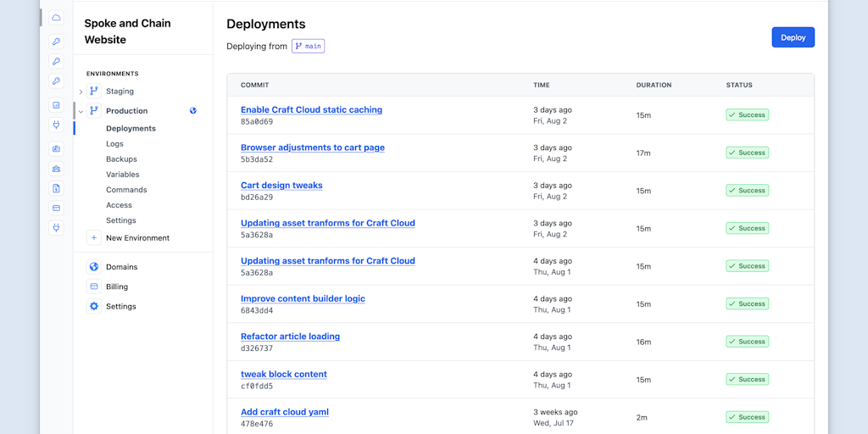
Task: Go to Variables under Production
Action: coord(123,175)
